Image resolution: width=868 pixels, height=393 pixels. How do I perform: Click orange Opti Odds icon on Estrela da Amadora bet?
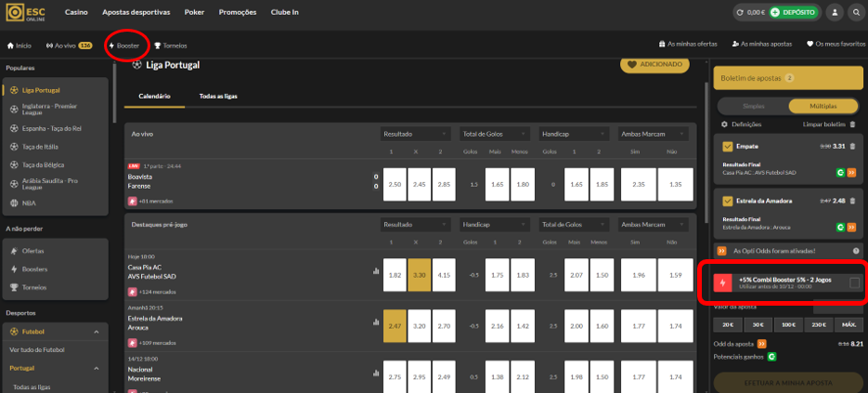851,227
